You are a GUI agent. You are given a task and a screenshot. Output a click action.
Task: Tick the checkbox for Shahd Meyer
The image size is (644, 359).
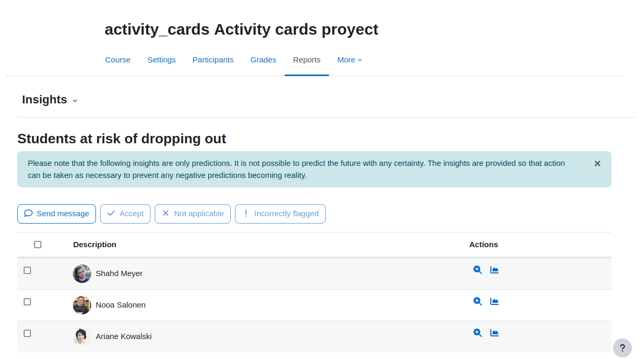[x=27, y=270]
